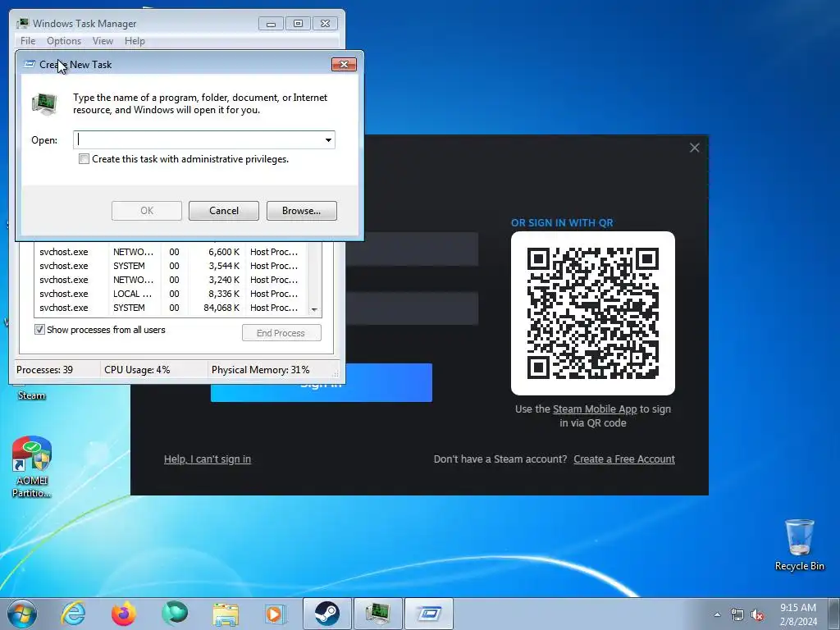Click Help, I can't sign in
Viewport: 840px width, 630px height.
[208, 459]
